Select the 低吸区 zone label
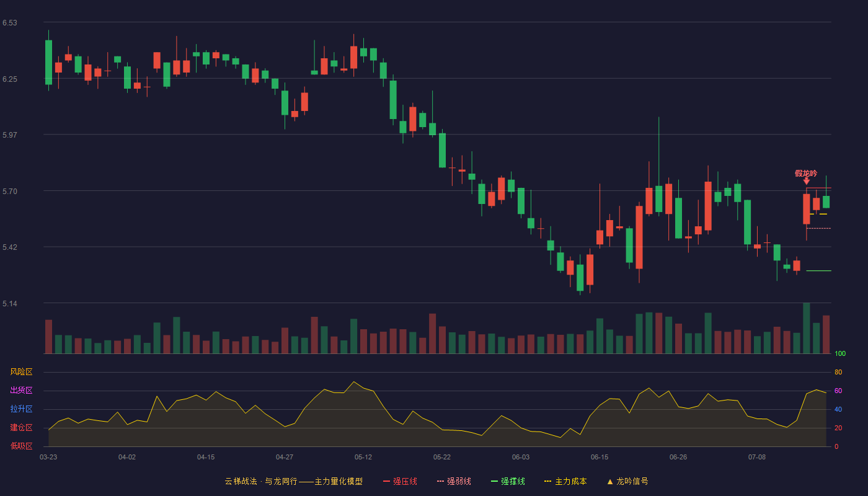This screenshot has width=868, height=496. pyautogui.click(x=21, y=446)
